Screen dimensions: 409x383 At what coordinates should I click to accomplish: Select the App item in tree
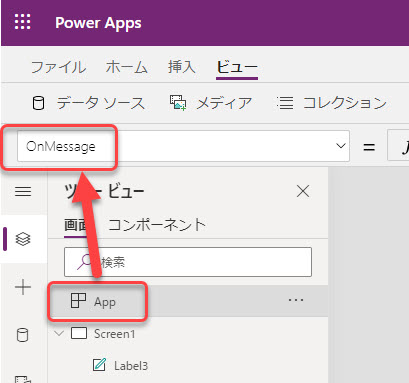tap(188, 301)
